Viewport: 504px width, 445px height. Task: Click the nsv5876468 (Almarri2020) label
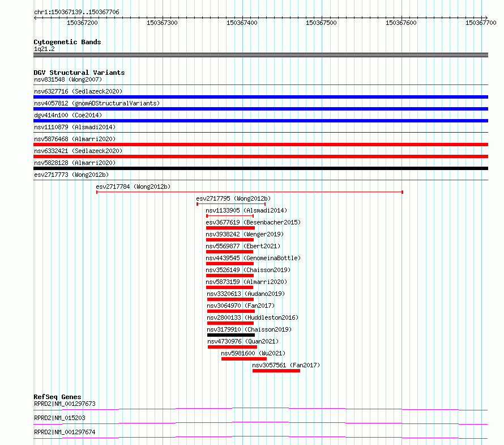coord(75,139)
